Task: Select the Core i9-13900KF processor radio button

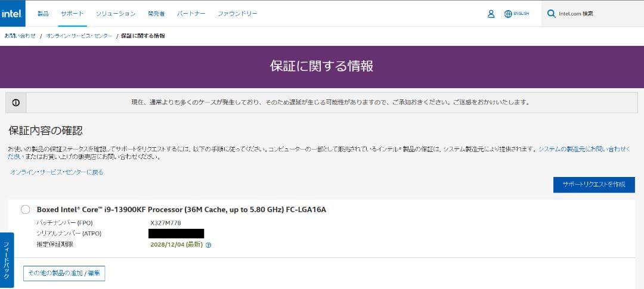Action: click(x=25, y=209)
